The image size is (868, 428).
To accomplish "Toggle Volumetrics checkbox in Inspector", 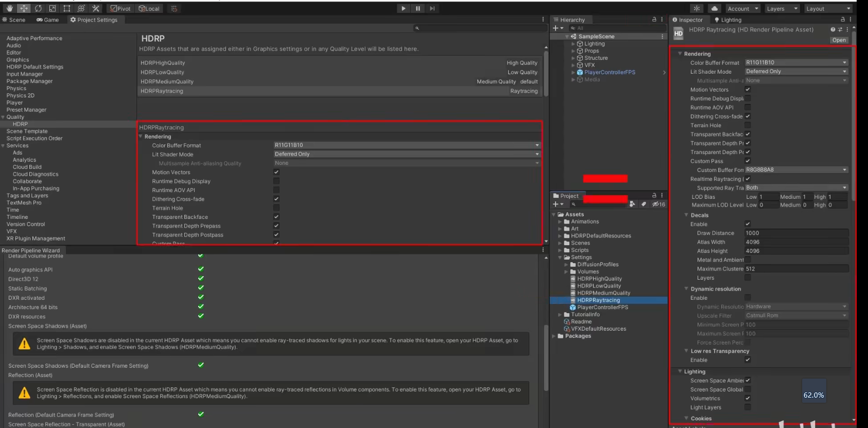I will pos(748,398).
